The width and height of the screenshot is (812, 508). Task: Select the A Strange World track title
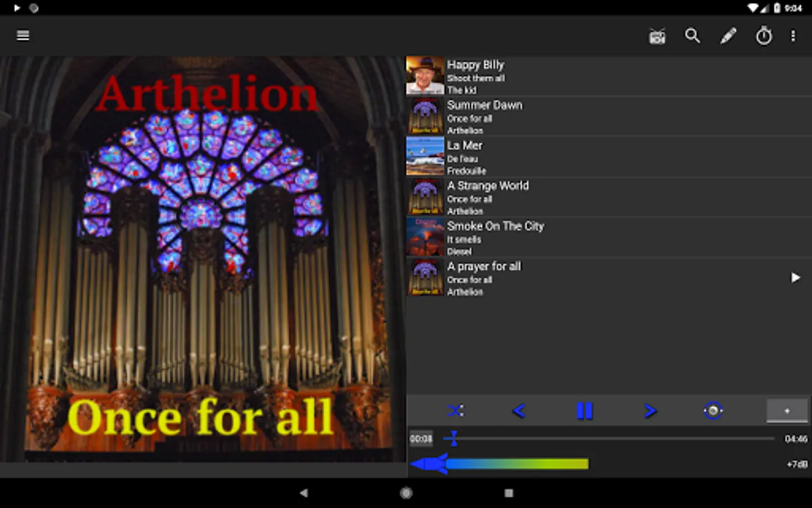click(488, 186)
